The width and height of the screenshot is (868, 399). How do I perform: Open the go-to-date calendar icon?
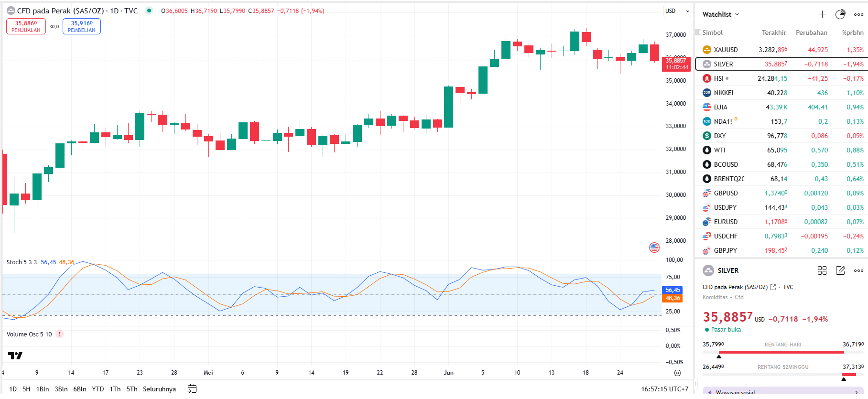coord(192,388)
